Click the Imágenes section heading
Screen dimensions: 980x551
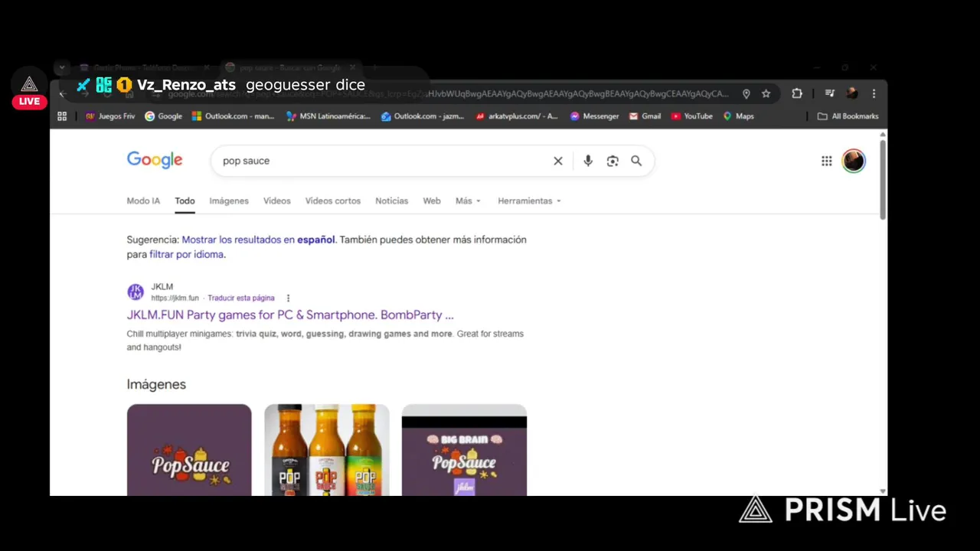(x=156, y=384)
